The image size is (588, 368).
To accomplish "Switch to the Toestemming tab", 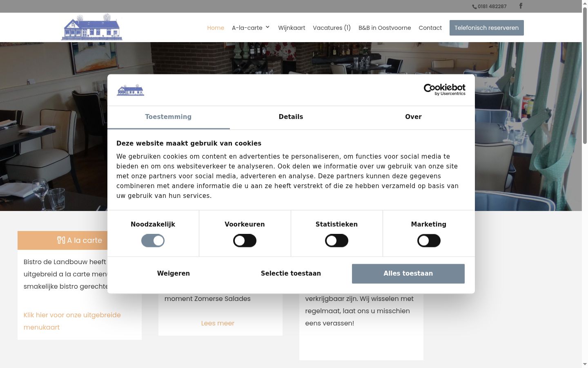I will tap(168, 117).
